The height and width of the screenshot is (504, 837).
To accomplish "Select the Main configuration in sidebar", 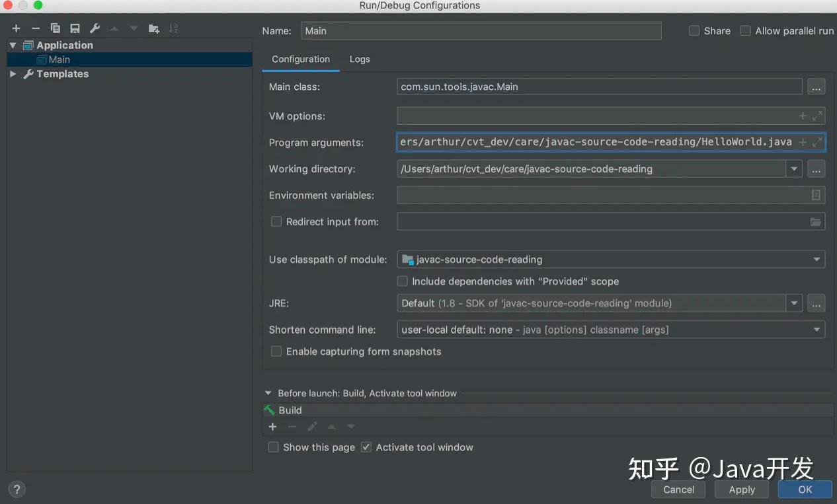I will pos(59,59).
